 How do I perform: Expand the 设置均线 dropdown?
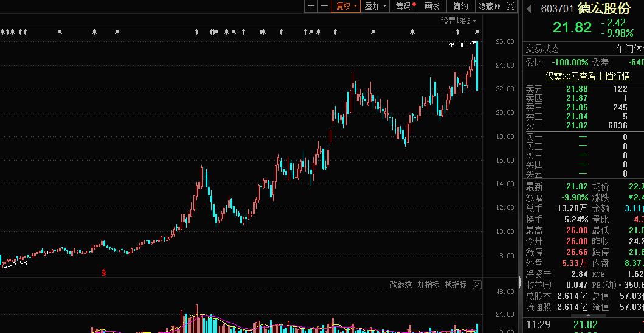pyautogui.click(x=459, y=21)
